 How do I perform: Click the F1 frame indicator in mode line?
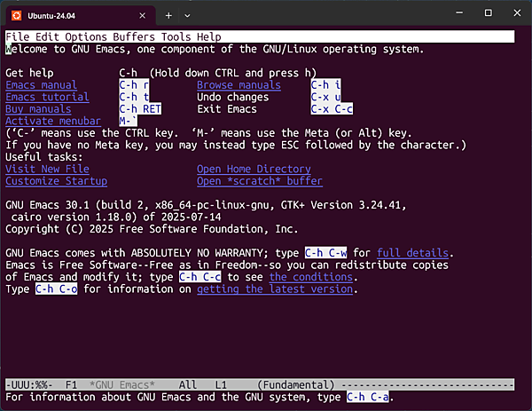pos(71,385)
